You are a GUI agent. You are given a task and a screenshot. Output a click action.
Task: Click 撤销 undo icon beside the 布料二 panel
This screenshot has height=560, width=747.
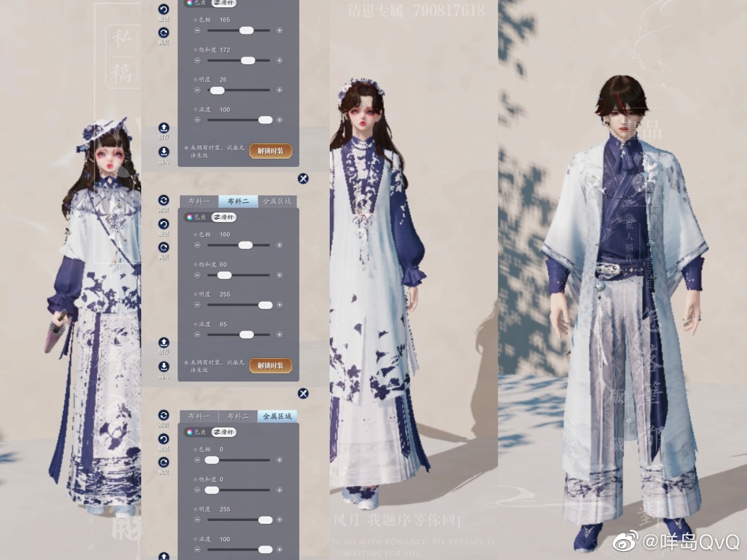pos(163,224)
